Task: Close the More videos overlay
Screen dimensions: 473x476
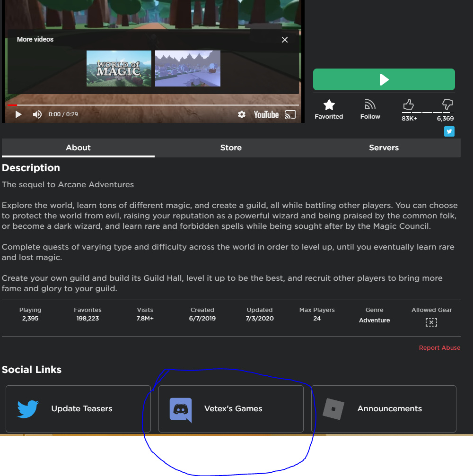Action: pos(285,40)
